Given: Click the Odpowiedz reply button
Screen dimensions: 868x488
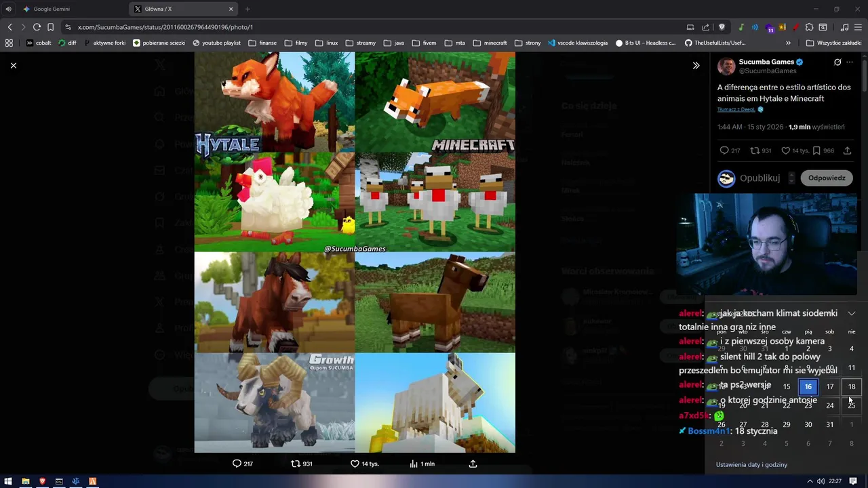Looking at the screenshot, I should (x=827, y=178).
